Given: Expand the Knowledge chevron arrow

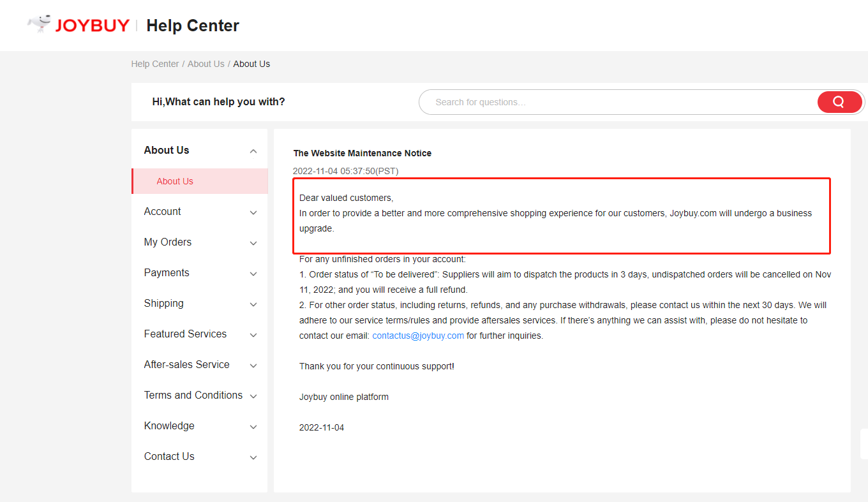Looking at the screenshot, I should (253, 427).
